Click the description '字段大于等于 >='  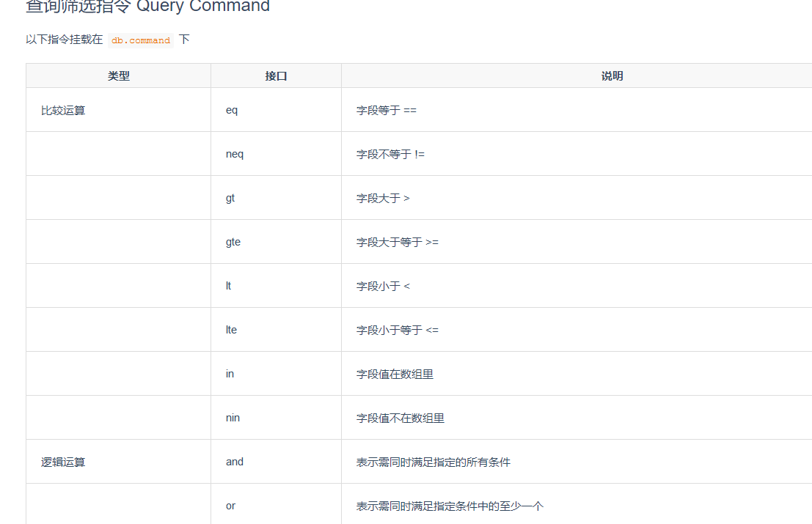(398, 242)
